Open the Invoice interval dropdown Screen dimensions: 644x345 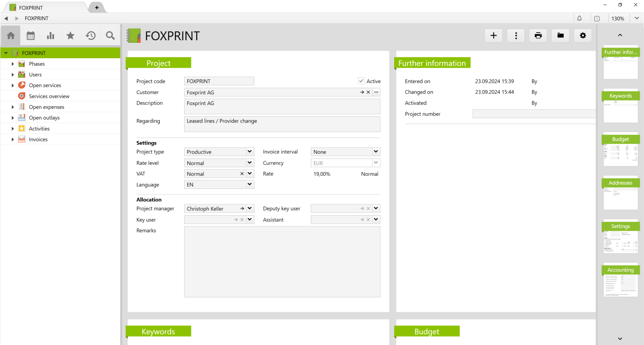point(376,152)
